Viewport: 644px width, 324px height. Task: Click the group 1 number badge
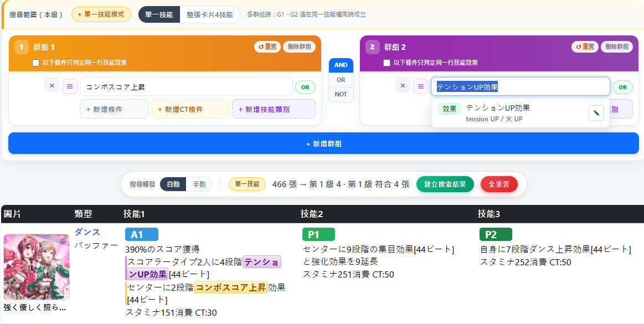click(x=22, y=47)
